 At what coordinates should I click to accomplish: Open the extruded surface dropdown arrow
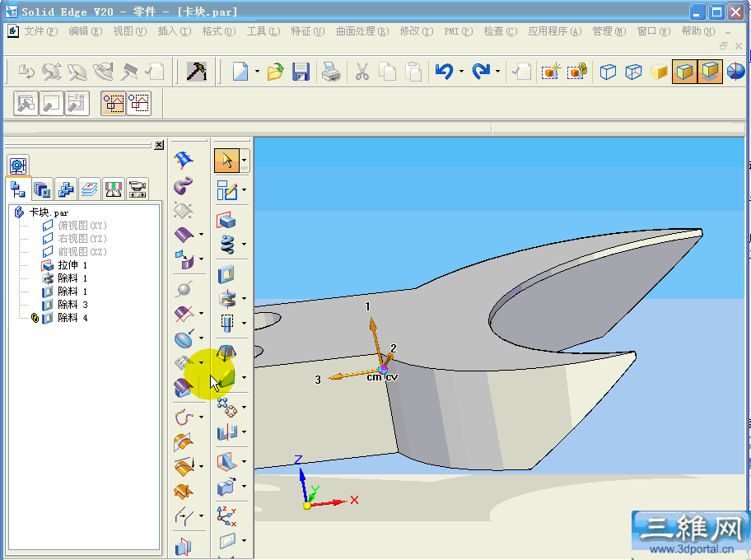(x=201, y=234)
